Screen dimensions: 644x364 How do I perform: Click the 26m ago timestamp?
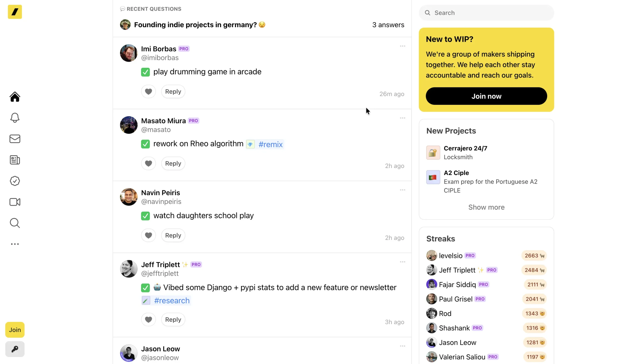pos(392,94)
